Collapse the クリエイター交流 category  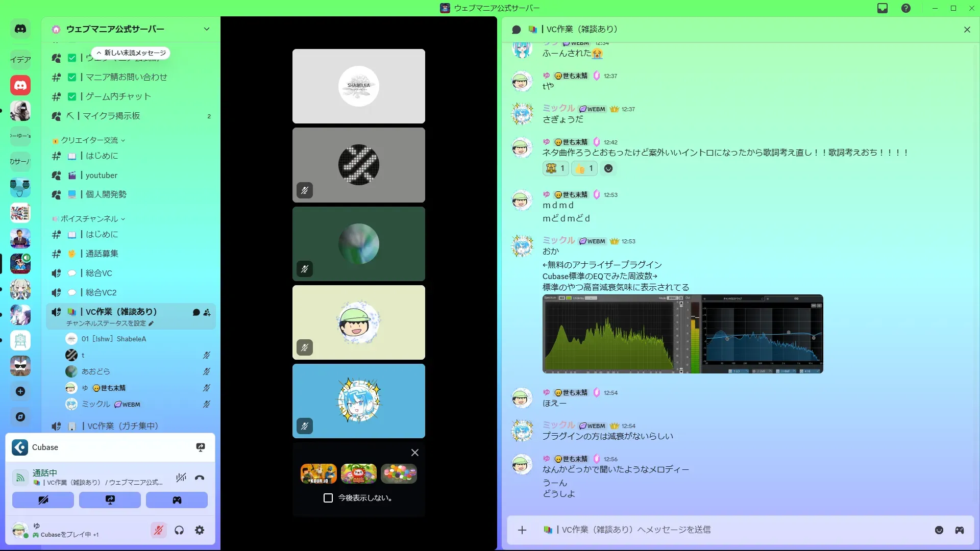(89, 140)
